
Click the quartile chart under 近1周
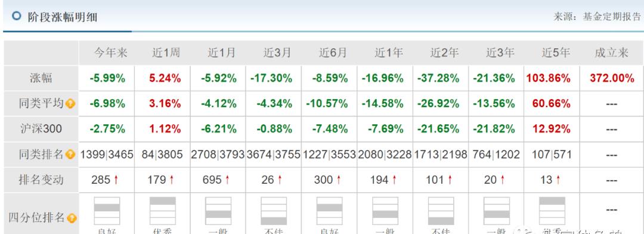tap(163, 211)
